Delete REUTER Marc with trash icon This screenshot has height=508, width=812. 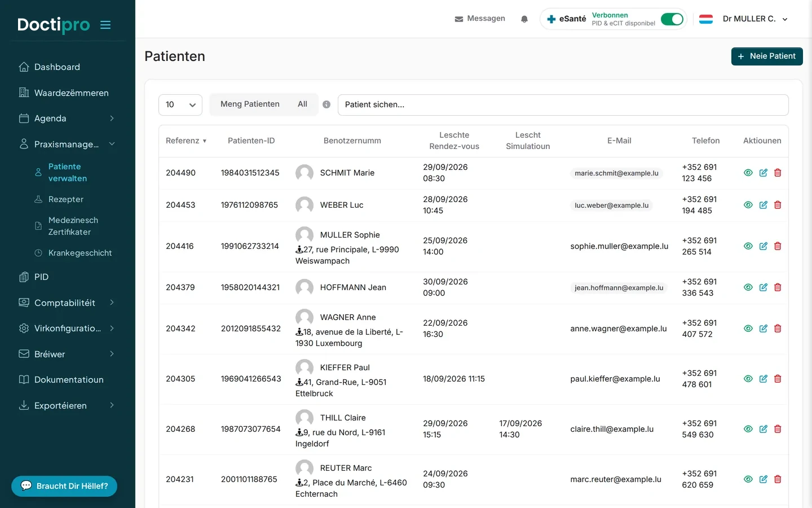pos(778,479)
